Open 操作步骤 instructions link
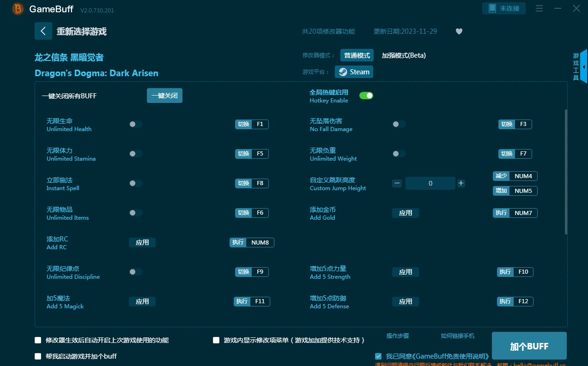This screenshot has width=588, height=366. (398, 336)
